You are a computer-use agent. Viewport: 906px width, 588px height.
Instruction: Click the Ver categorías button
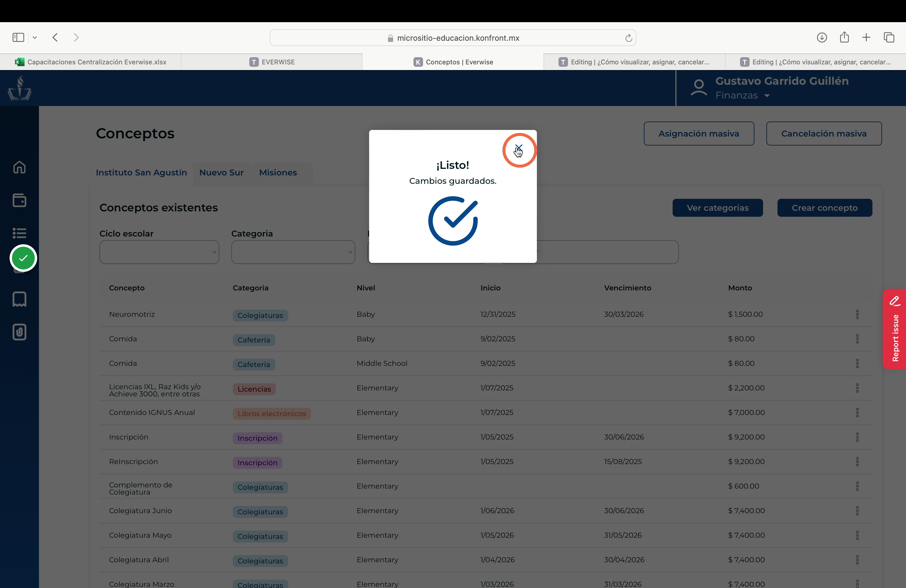point(718,208)
